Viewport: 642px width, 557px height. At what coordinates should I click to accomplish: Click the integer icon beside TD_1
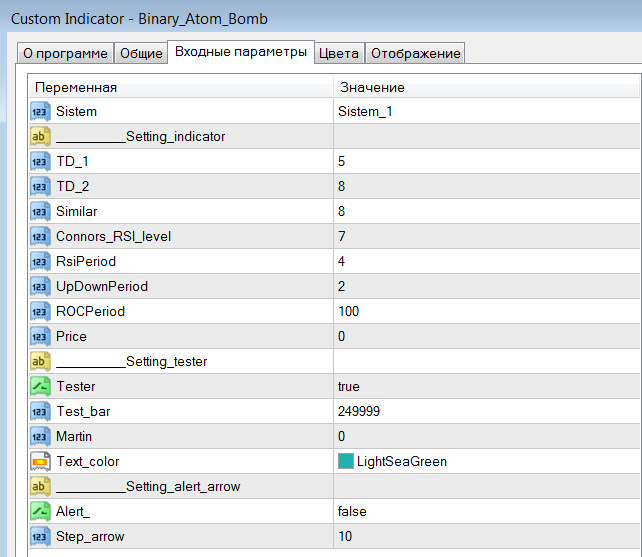click(40, 161)
